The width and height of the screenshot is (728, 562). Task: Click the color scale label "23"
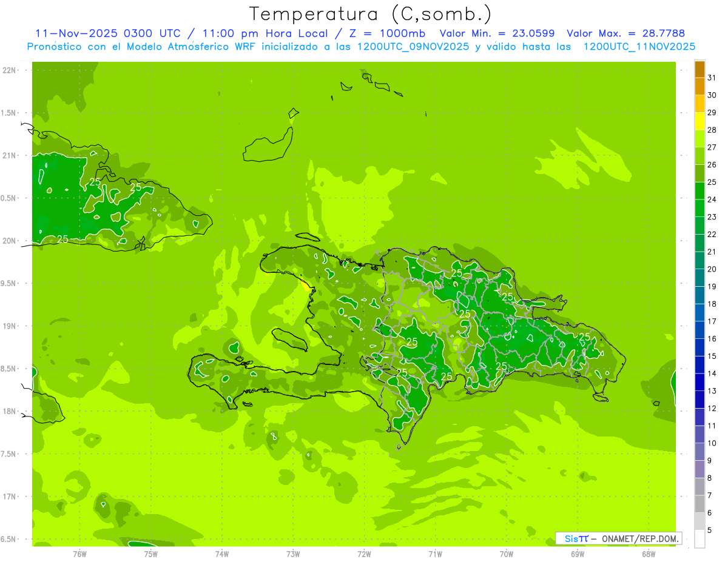click(x=712, y=217)
